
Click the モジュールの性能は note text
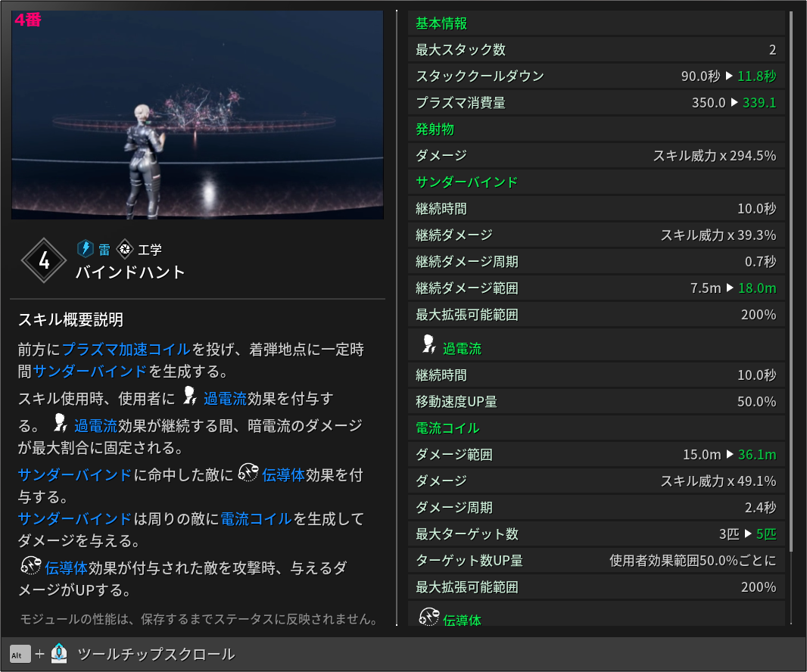tap(198, 619)
